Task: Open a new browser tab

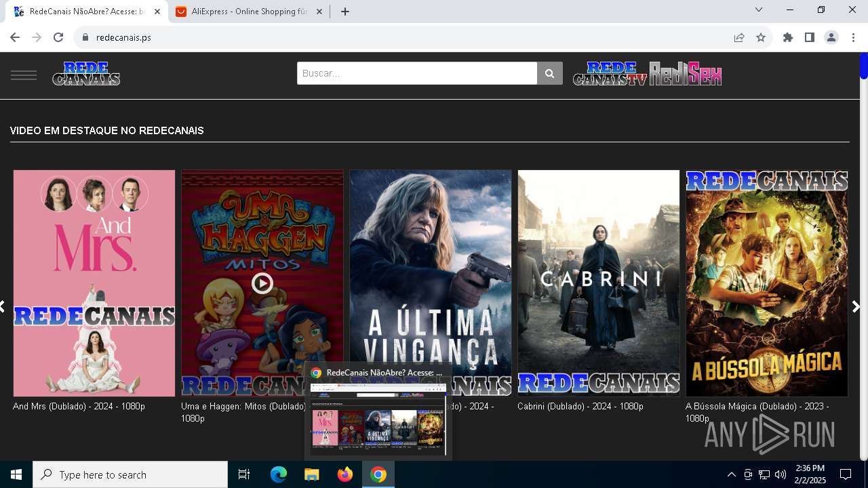Action: [x=345, y=12]
